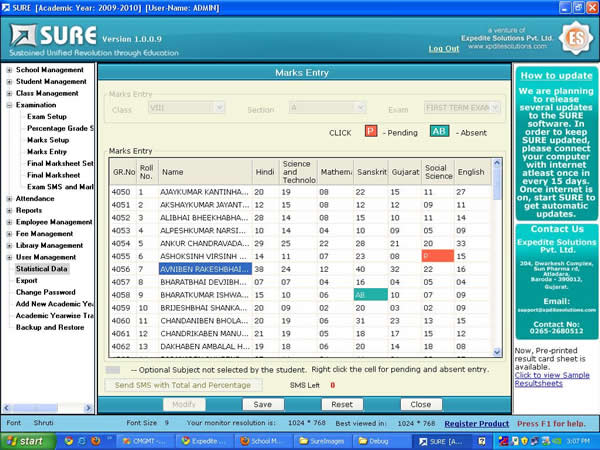The width and height of the screenshot is (600, 450).
Task: Click Hindi mark 38 for AVNIBEN
Action: [x=266, y=269]
